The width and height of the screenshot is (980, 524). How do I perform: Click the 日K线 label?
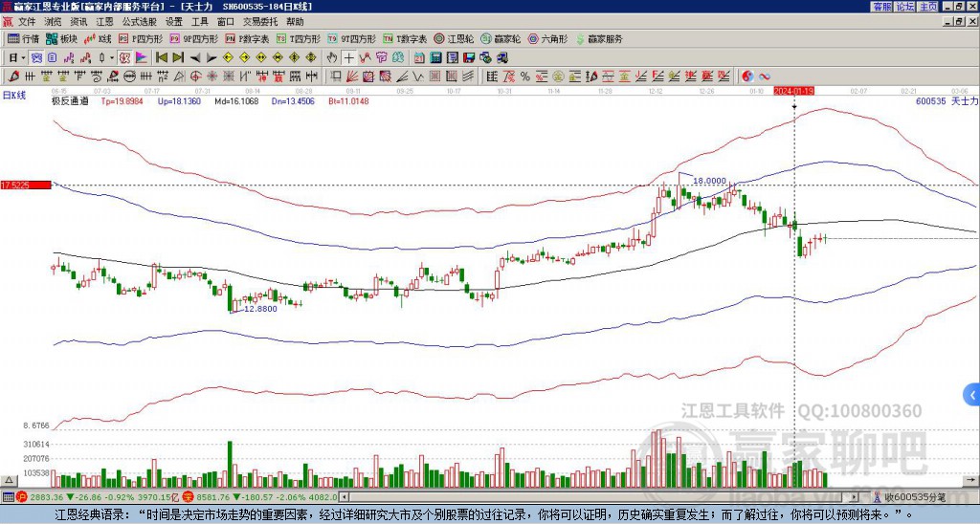[x=13, y=96]
